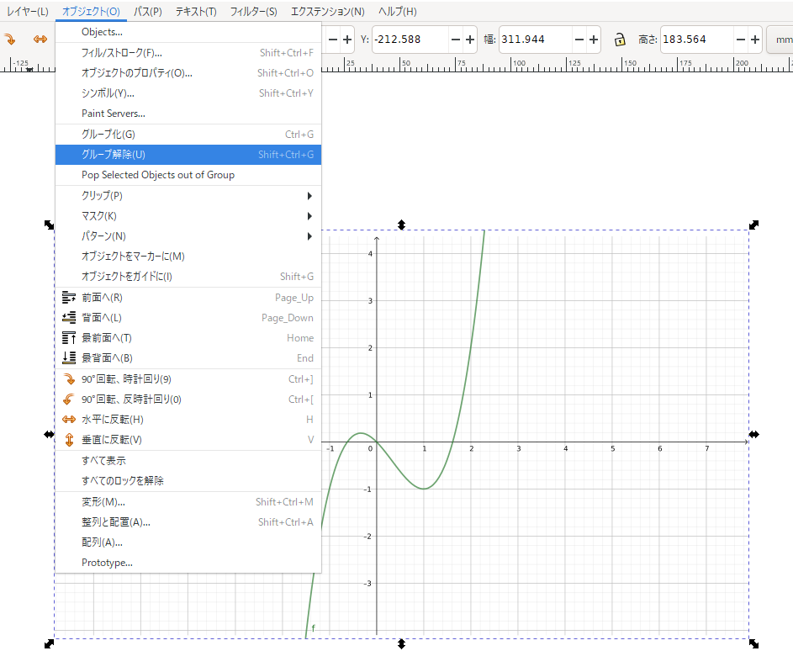This screenshot has width=793, height=672.
Task: Click the right-middle selection scale handle
Action: point(753,434)
